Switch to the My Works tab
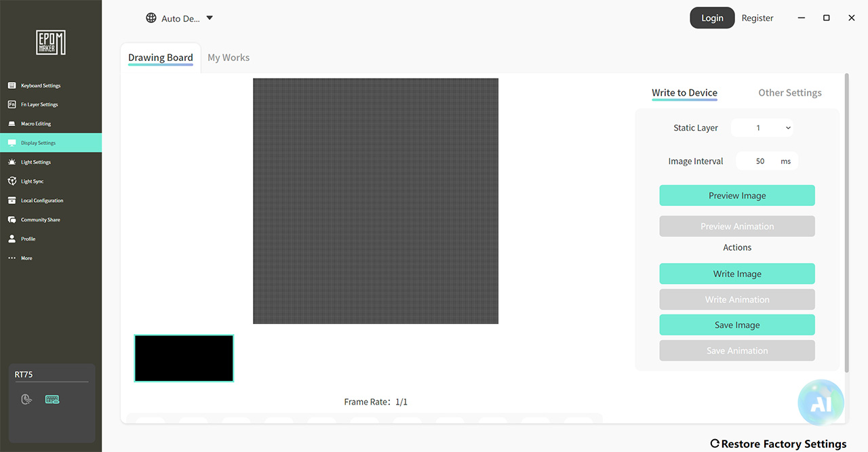The image size is (868, 452). (229, 58)
